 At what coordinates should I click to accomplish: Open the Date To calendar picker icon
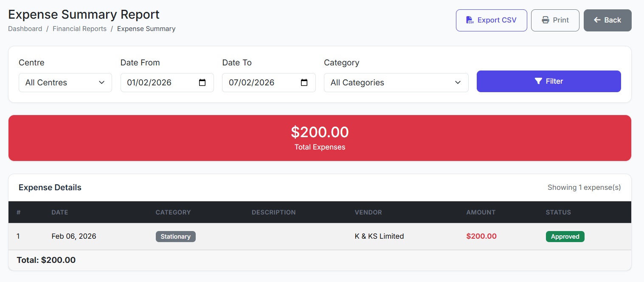tap(304, 82)
